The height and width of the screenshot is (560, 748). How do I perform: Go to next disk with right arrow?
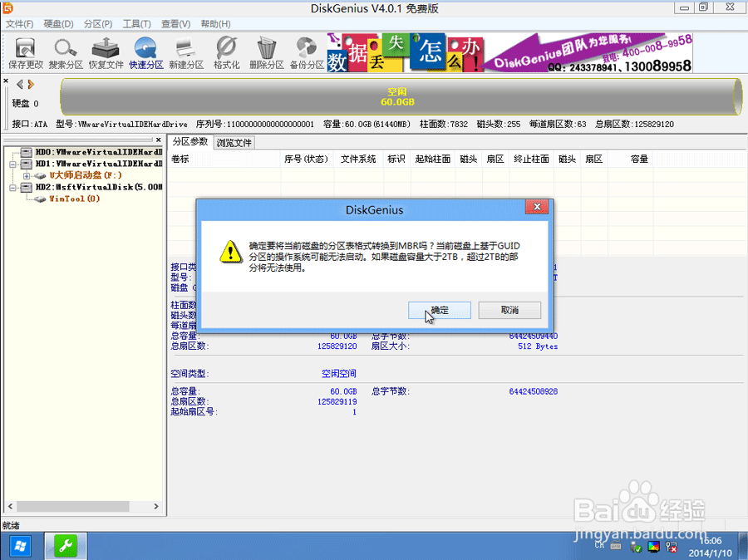(x=31, y=85)
